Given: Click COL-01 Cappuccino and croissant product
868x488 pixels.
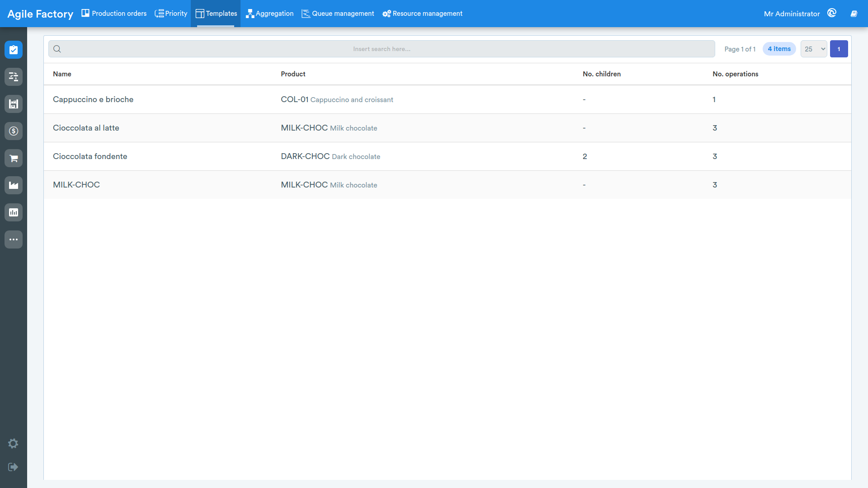Looking at the screenshot, I should [x=337, y=99].
